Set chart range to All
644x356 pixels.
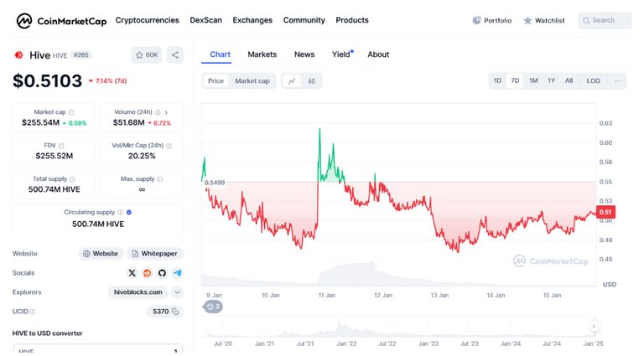(x=569, y=80)
